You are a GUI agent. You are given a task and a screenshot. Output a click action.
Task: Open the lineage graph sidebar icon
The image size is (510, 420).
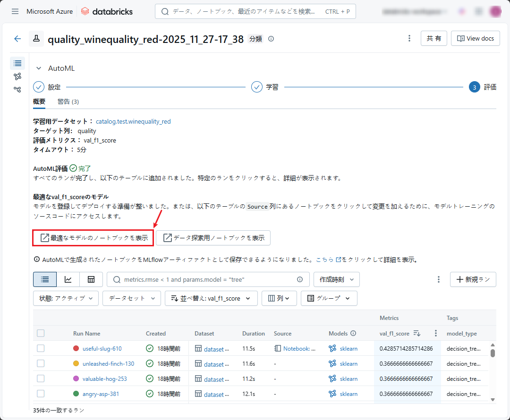[x=17, y=89]
